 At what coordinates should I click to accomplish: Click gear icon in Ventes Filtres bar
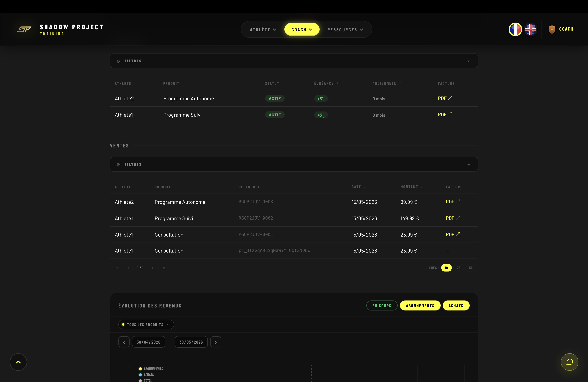(118, 165)
